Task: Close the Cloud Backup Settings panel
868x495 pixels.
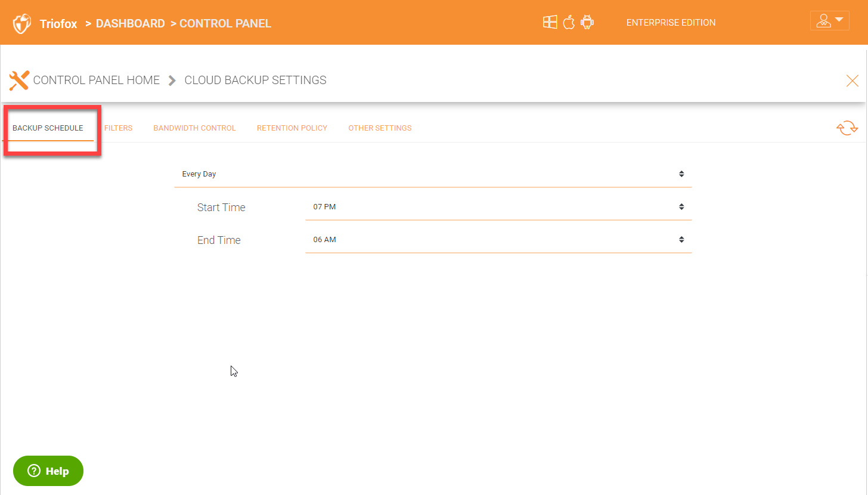Action: [852, 81]
